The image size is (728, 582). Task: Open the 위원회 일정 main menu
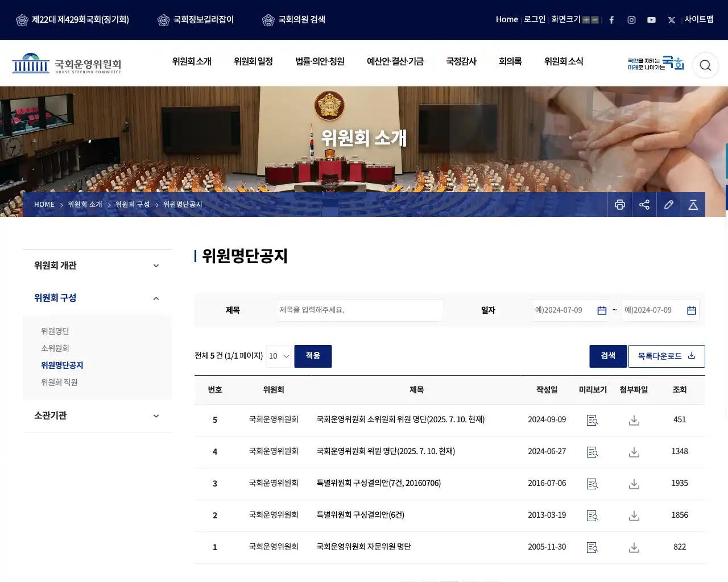(253, 61)
